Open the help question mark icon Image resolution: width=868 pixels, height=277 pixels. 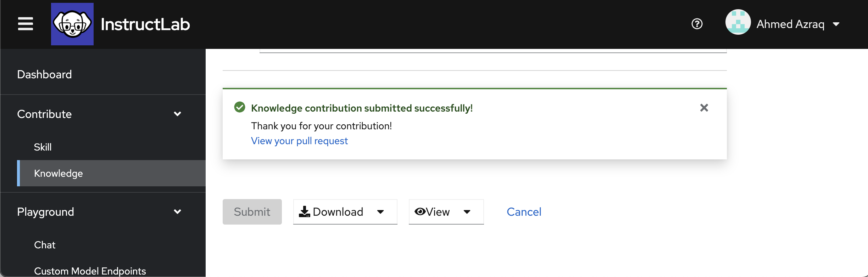click(x=696, y=24)
